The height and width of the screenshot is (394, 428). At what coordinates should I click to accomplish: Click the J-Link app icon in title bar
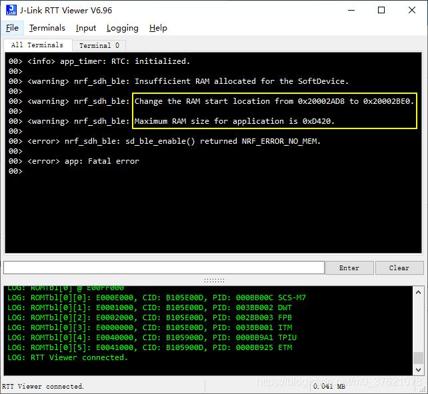point(11,10)
